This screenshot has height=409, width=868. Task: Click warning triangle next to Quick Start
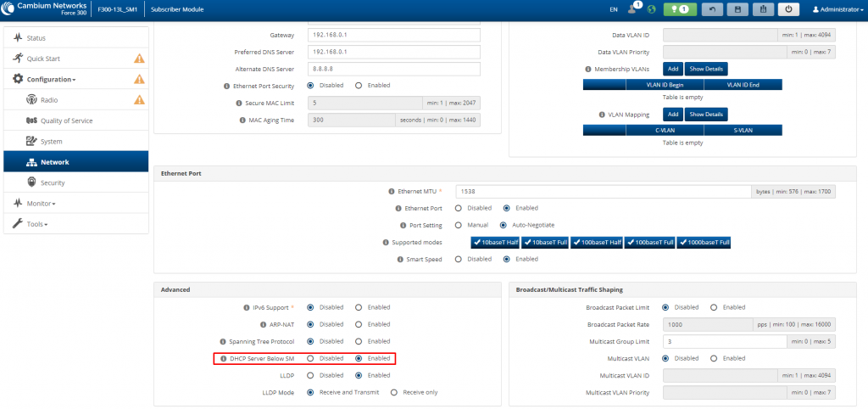pyautogui.click(x=139, y=59)
